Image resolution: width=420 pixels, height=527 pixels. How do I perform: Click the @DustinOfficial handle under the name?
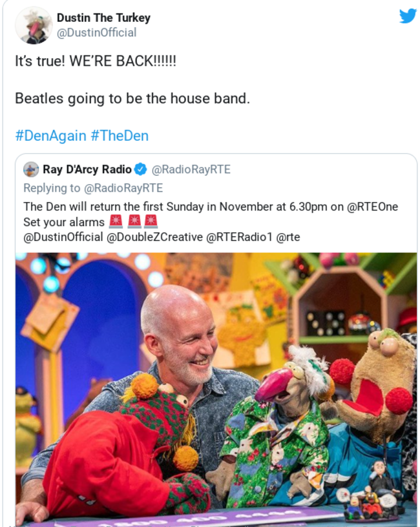pos(96,32)
